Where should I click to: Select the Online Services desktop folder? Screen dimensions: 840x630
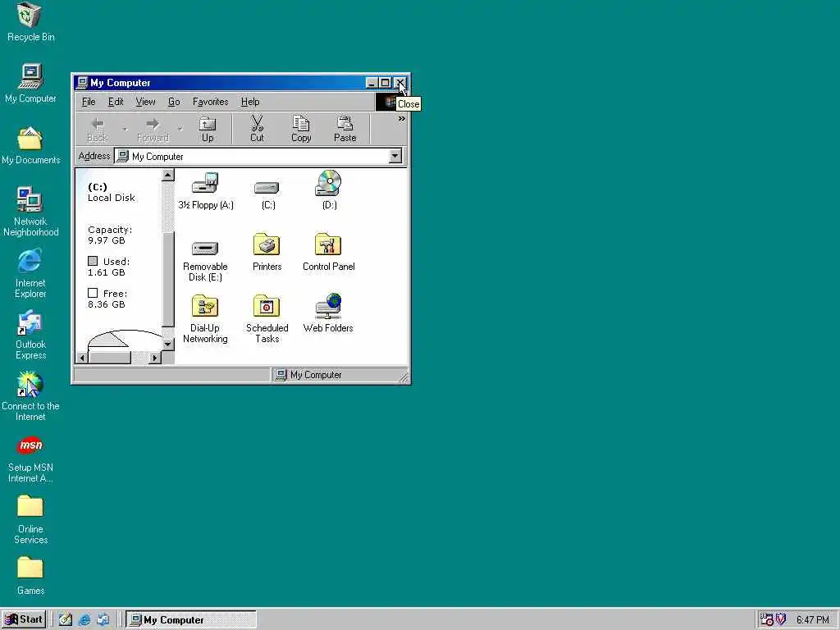point(30,519)
